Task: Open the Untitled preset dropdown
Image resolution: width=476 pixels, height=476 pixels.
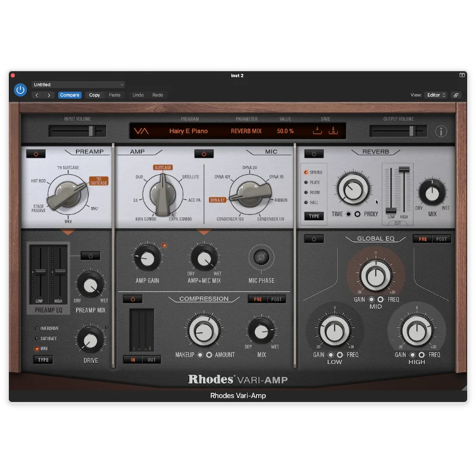Action: pyautogui.click(x=78, y=84)
